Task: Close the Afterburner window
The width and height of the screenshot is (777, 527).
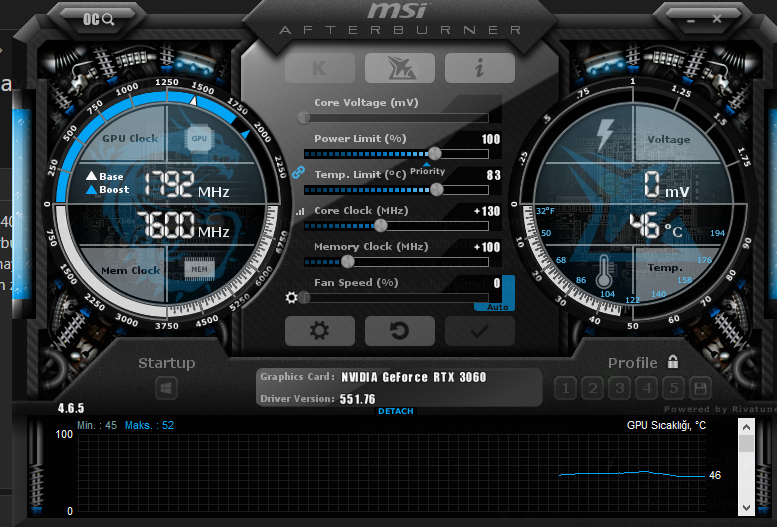Action: [x=717, y=19]
